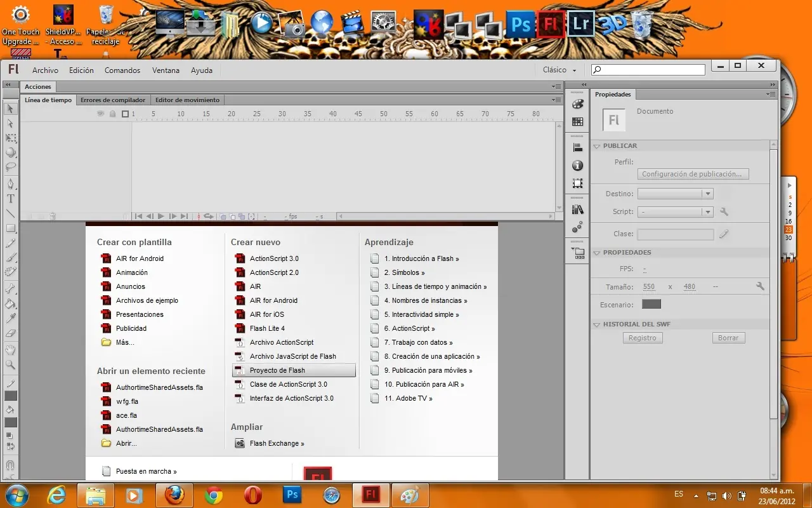Image resolution: width=812 pixels, height=508 pixels.
Task: Open the Align panel icon
Action: pyautogui.click(x=577, y=148)
